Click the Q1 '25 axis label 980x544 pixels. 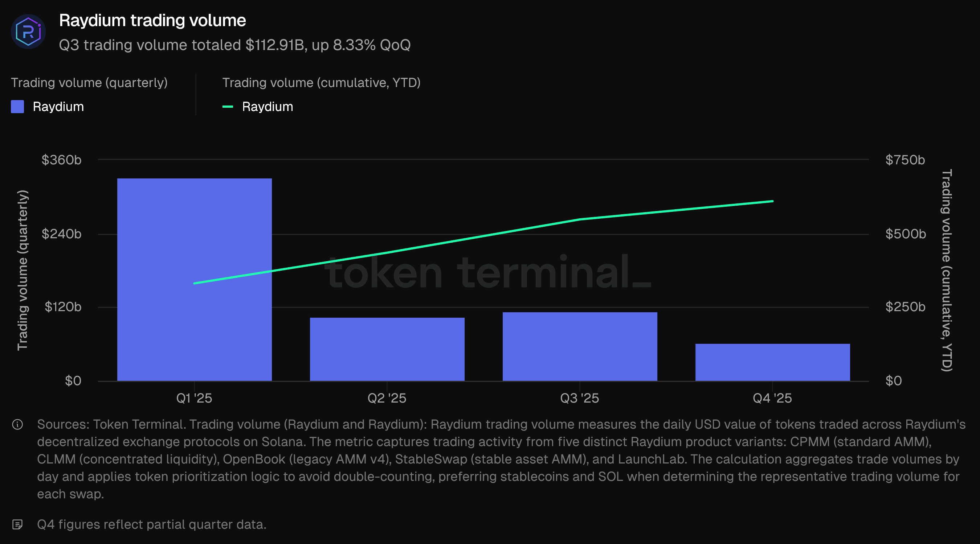(x=195, y=398)
